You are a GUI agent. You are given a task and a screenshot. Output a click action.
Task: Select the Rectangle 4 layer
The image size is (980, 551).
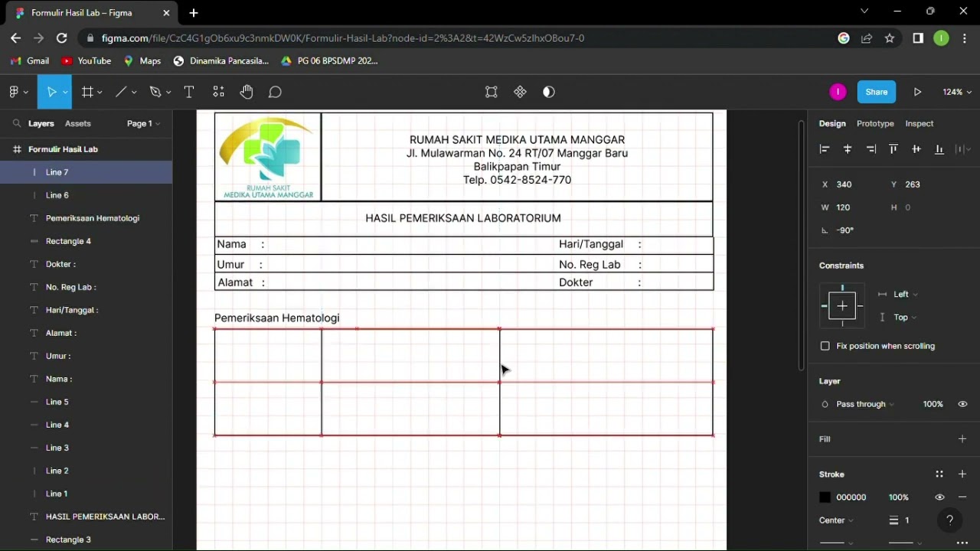(x=86, y=241)
